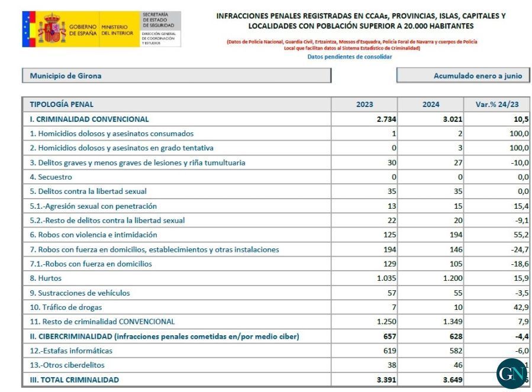Select the 10. Tráfico de drogas row
Viewport: 532px width, 392px height.
coord(276,307)
